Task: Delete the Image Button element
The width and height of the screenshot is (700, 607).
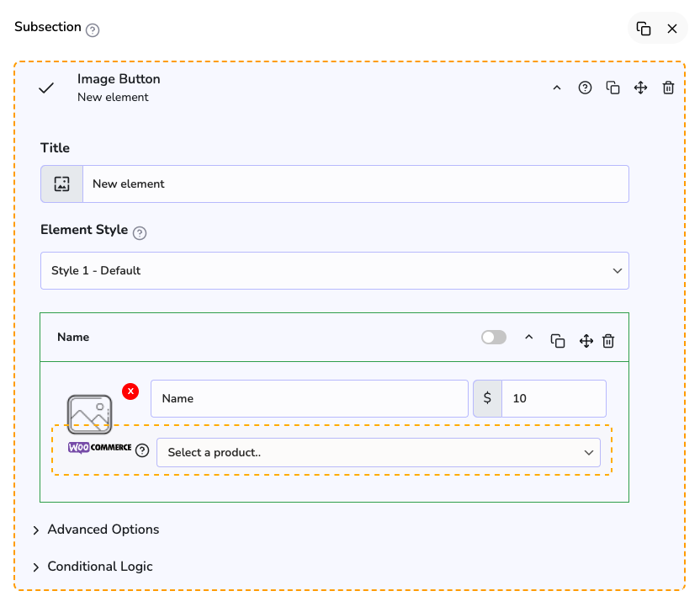Action: 668,88
